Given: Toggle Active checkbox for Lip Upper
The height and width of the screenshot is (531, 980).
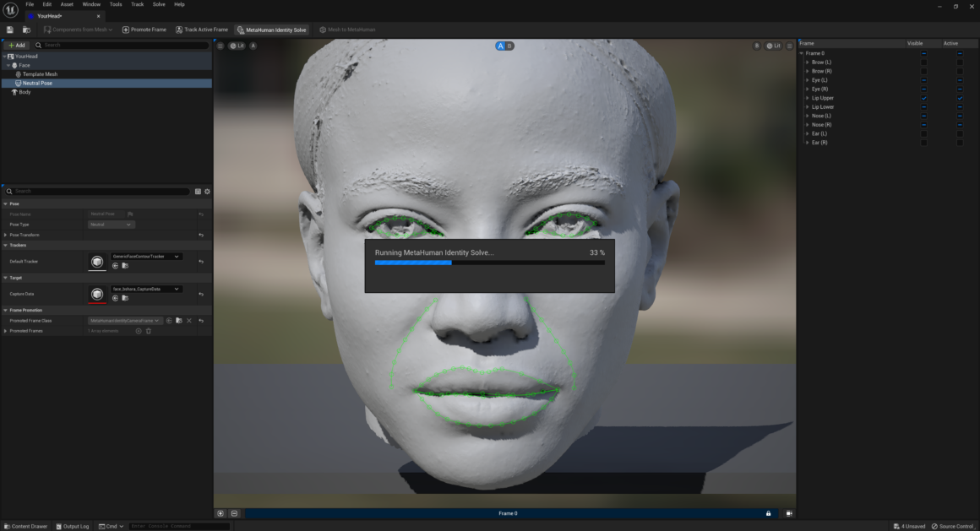Looking at the screenshot, I should pyautogui.click(x=960, y=98).
